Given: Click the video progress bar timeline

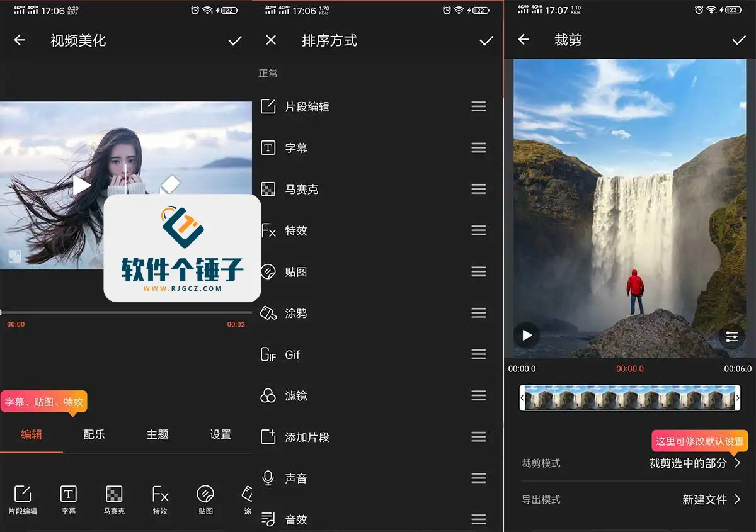Looking at the screenshot, I should coord(126,310).
